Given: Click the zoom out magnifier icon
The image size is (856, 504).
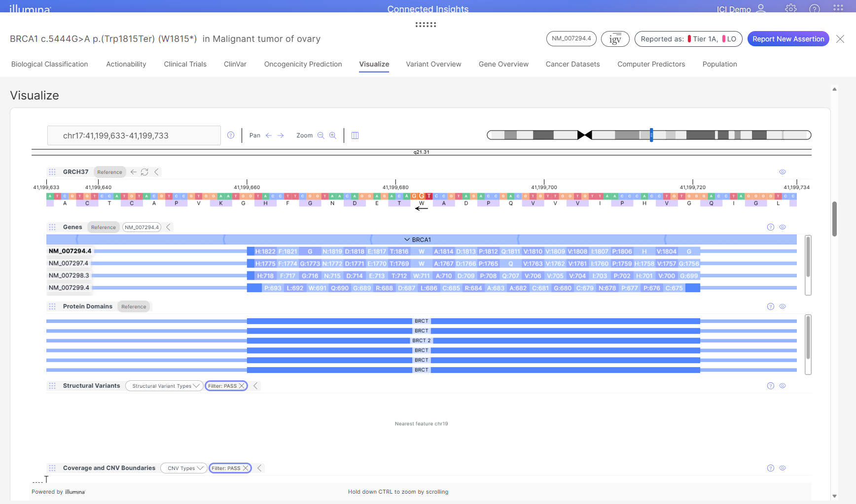Looking at the screenshot, I should coord(321,135).
